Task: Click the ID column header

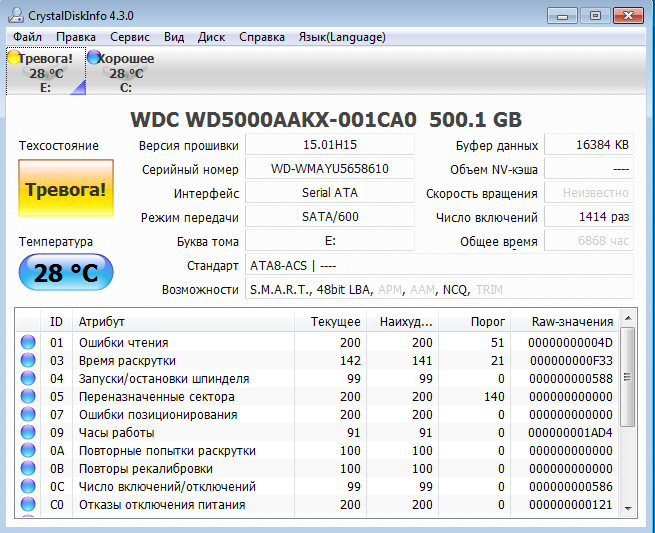Action: pos(56,321)
